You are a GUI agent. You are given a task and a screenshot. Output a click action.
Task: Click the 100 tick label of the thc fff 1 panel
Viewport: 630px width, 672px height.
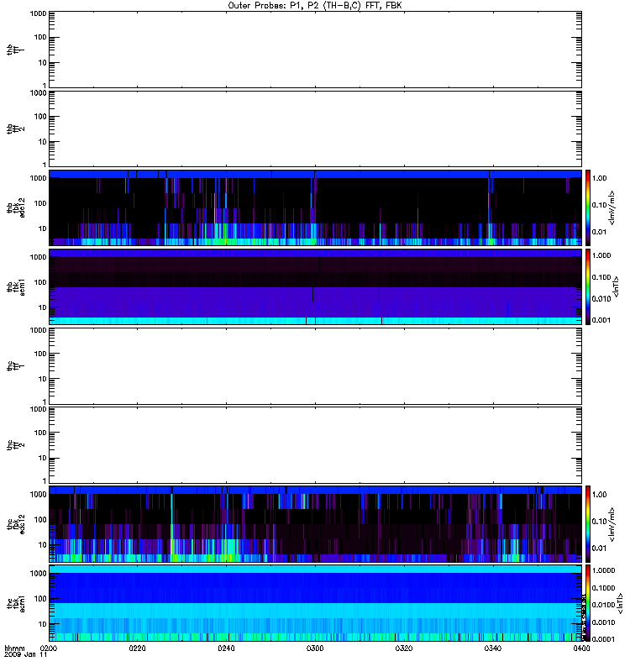tap(40, 354)
